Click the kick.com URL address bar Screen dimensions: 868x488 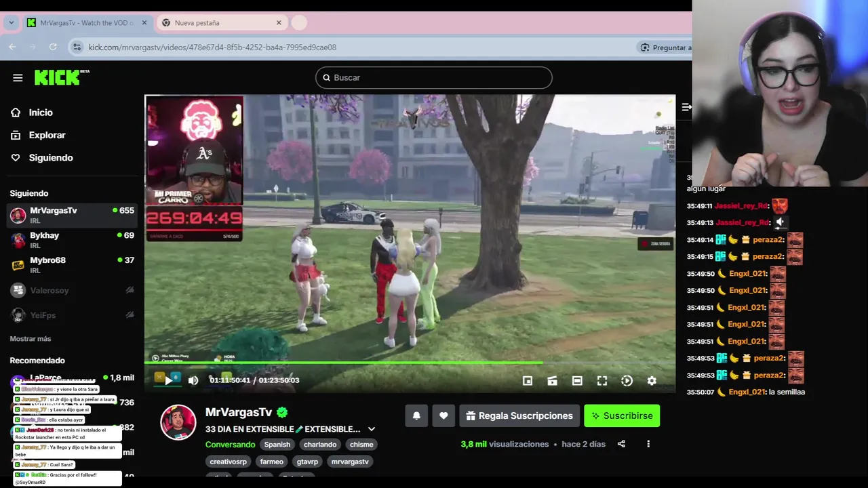click(212, 47)
